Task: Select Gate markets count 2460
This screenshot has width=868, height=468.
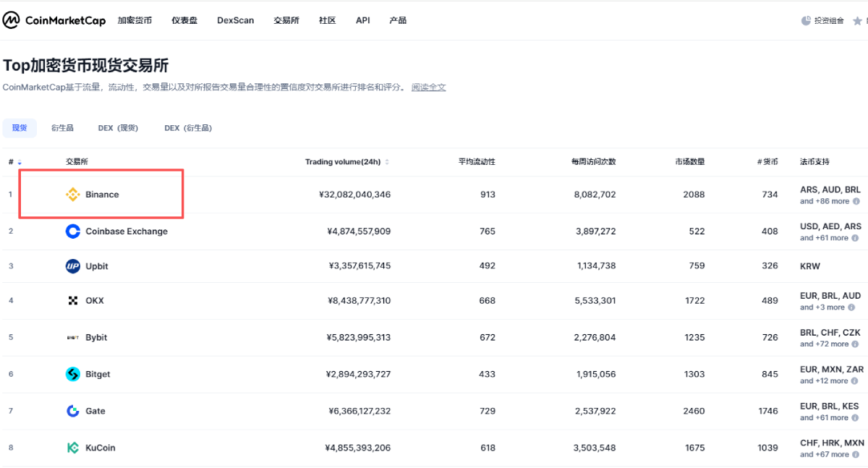Action: click(694, 411)
